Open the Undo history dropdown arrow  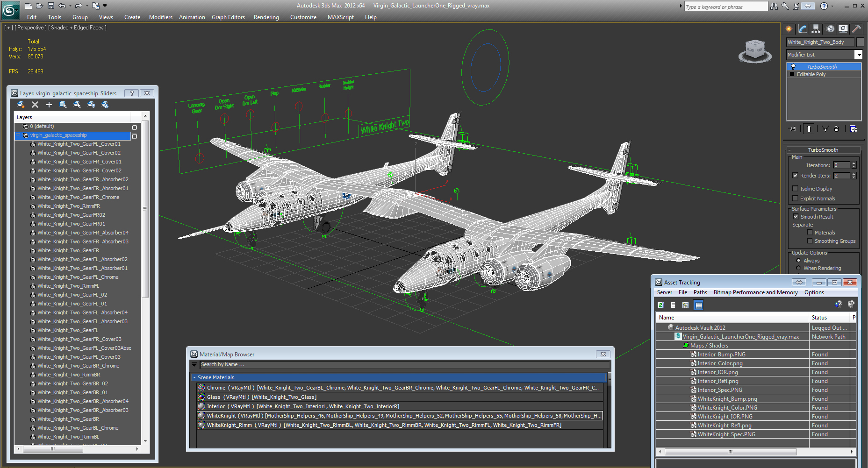point(70,6)
